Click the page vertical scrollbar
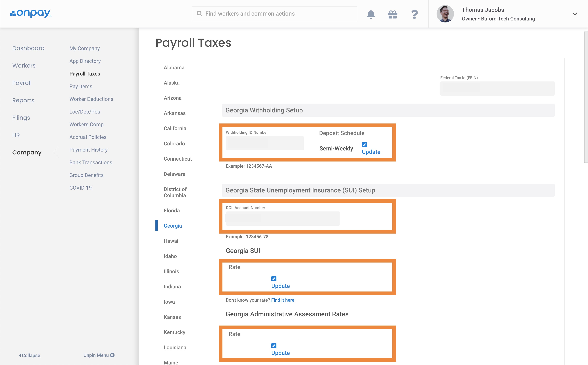The image size is (588, 365). 586,97
